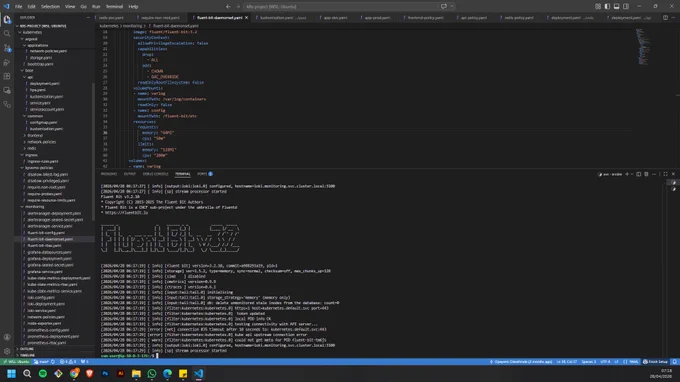Click the Finish Setup status button
The image size is (680, 382).
(x=655, y=362)
